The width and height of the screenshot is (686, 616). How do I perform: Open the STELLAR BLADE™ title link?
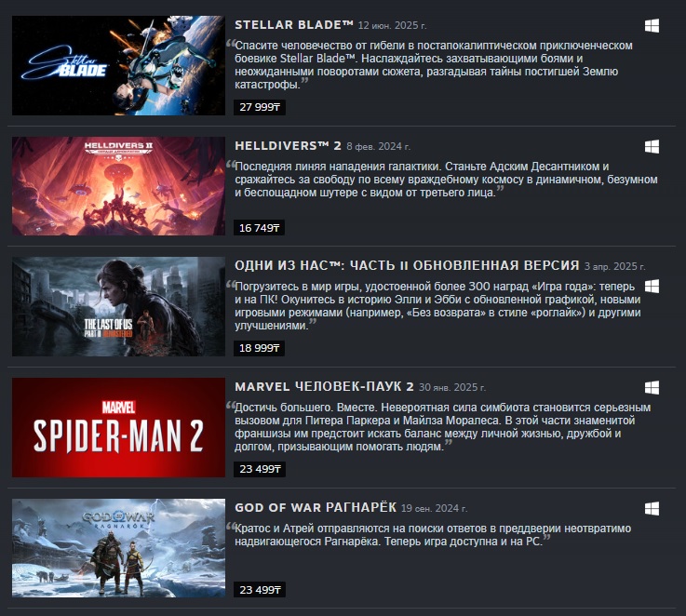(294, 25)
